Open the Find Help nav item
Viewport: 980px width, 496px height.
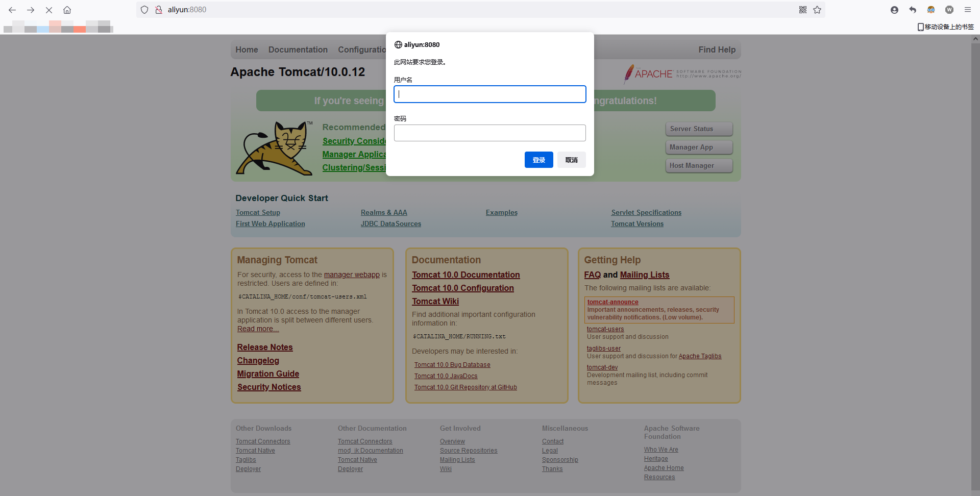point(717,49)
